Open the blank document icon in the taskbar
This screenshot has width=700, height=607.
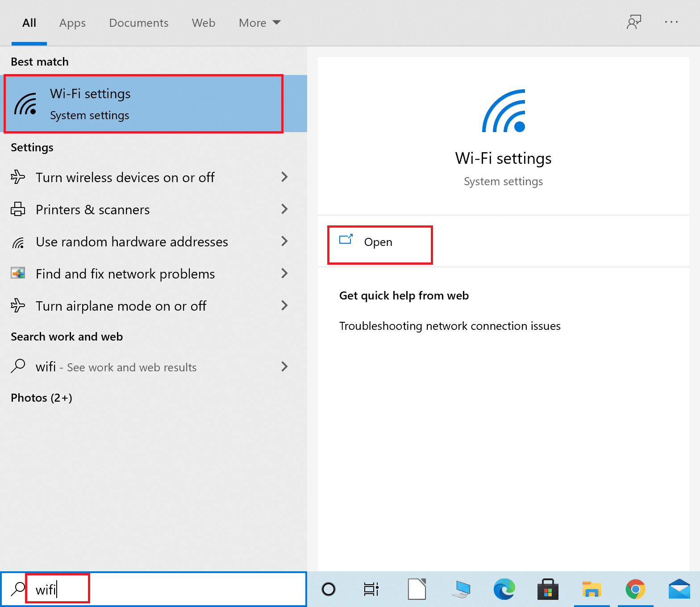[417, 589]
